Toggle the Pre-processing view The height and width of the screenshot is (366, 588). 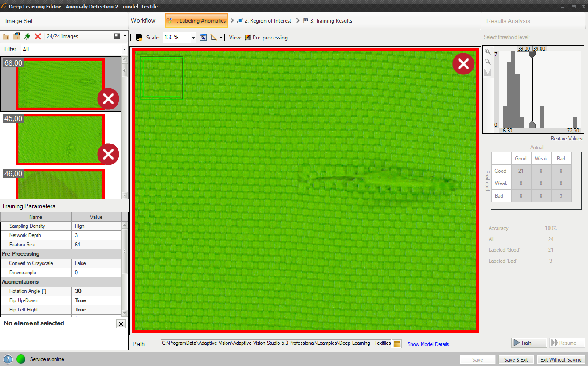[x=266, y=38]
